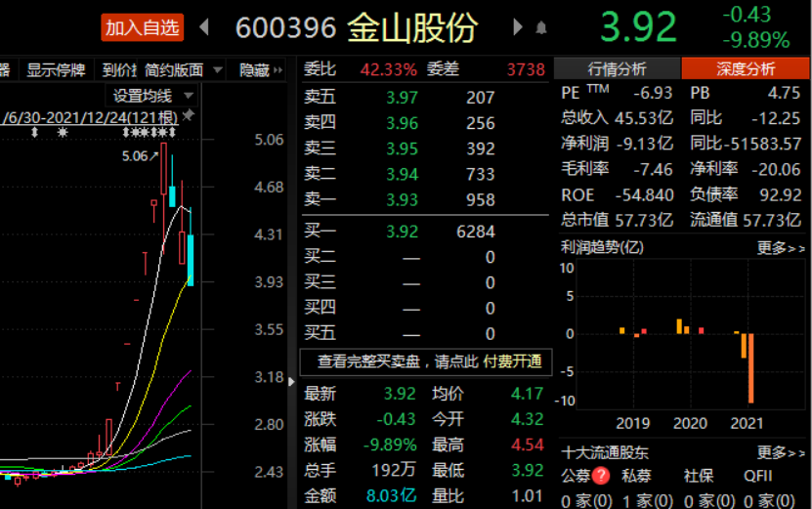Screen dimensions: 812x509
Task: Click the stock code 600396
Action: point(286,27)
